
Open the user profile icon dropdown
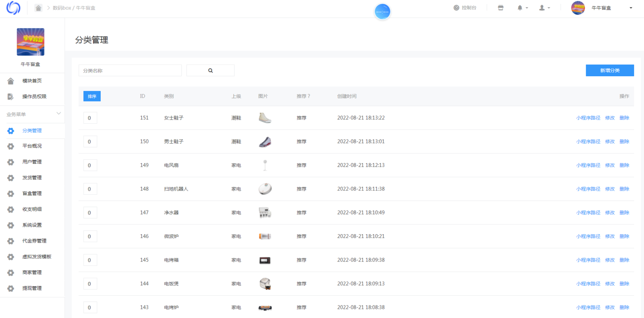pos(544,8)
